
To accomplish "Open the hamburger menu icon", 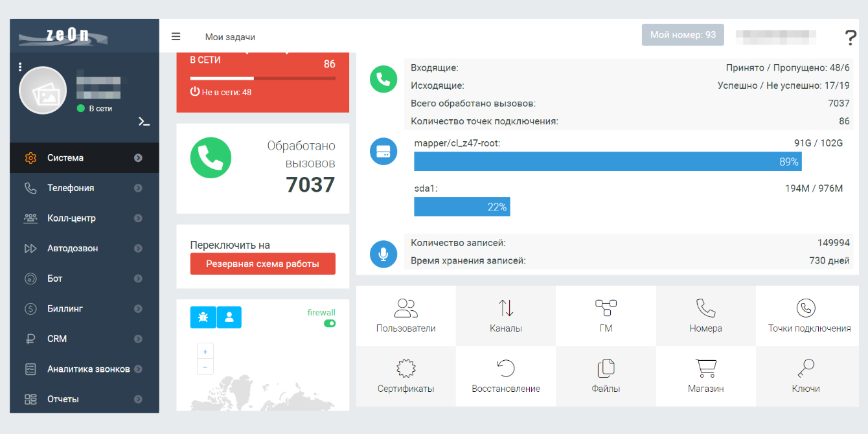I will point(176,37).
